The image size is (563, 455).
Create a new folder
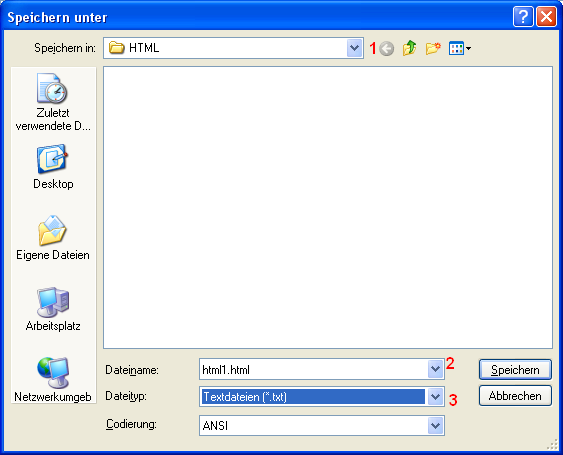pos(433,48)
